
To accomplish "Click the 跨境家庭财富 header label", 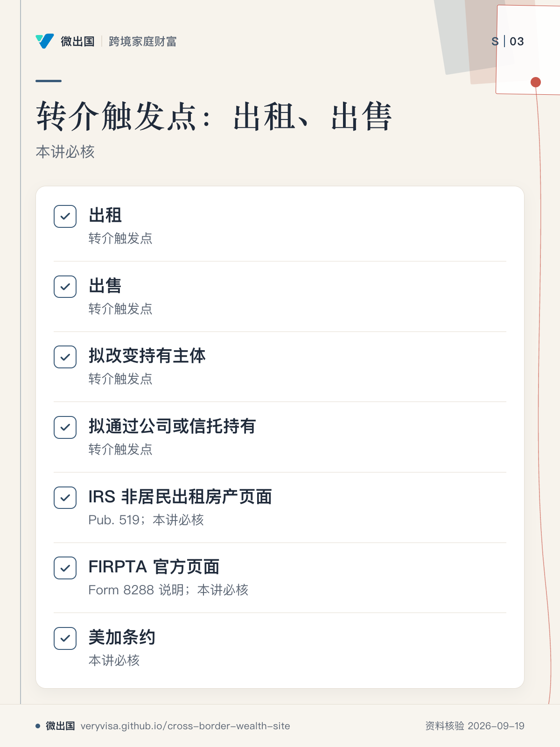I will [x=143, y=42].
